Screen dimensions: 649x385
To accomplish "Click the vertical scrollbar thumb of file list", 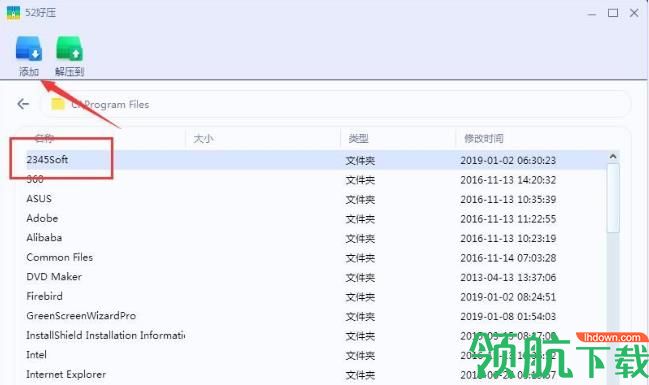I will coord(613,198).
